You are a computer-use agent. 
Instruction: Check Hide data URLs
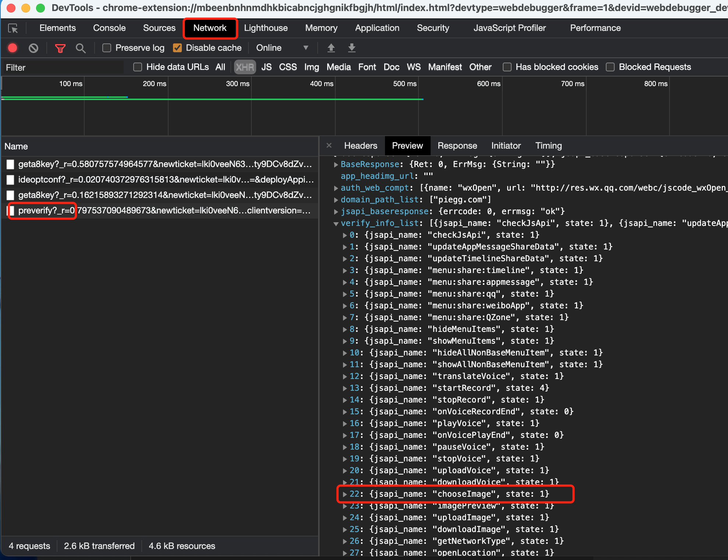(x=138, y=67)
